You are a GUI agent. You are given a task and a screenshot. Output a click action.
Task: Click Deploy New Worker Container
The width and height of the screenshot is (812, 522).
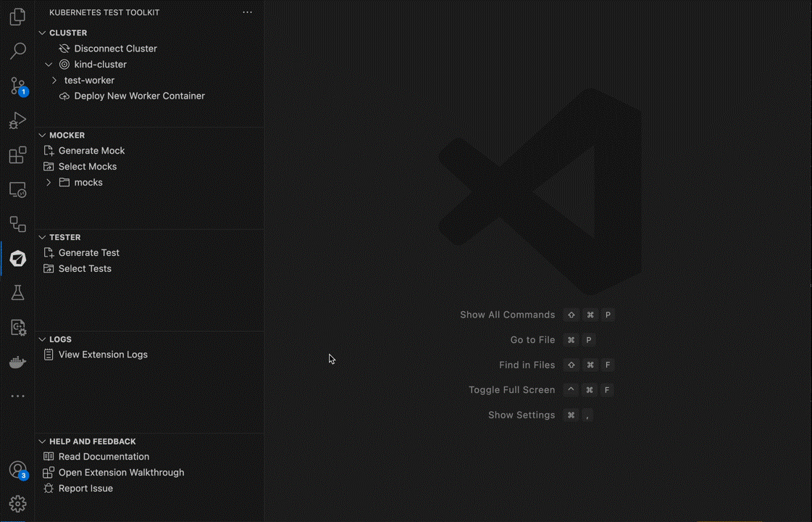tap(139, 96)
